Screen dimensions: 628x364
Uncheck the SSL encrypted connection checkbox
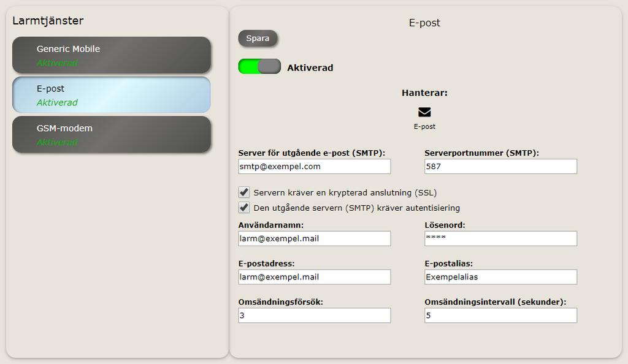pyautogui.click(x=244, y=192)
